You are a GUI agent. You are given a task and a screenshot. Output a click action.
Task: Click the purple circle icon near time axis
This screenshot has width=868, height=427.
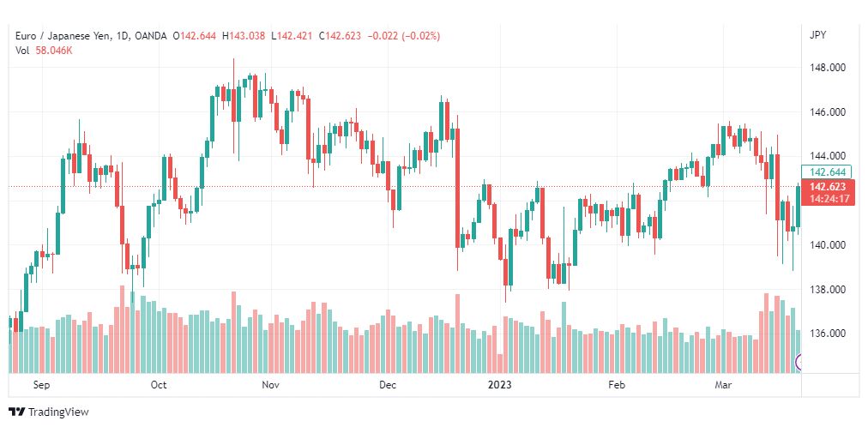tap(802, 363)
